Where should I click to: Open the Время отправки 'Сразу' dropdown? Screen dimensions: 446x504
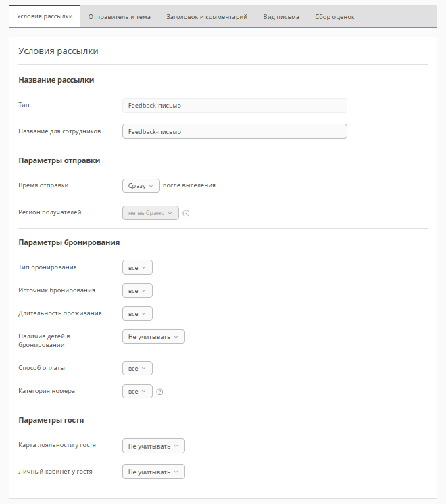point(141,185)
